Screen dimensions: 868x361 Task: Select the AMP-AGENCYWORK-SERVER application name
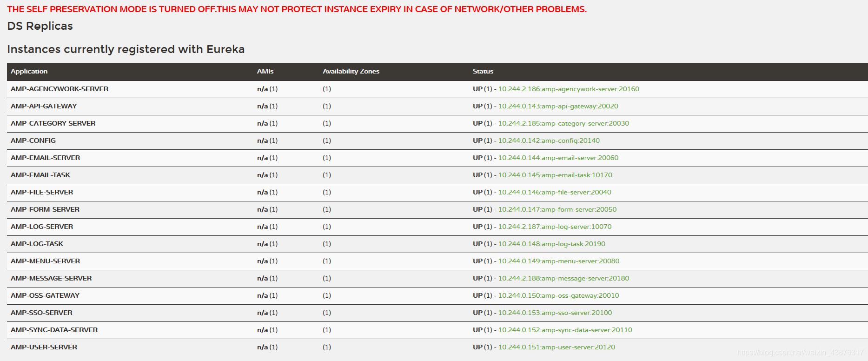60,89
